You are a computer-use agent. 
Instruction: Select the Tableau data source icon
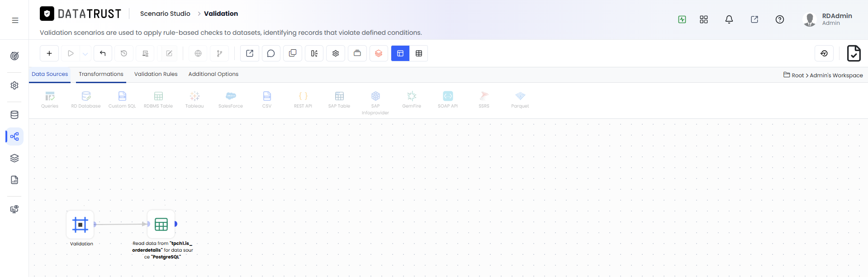[194, 99]
